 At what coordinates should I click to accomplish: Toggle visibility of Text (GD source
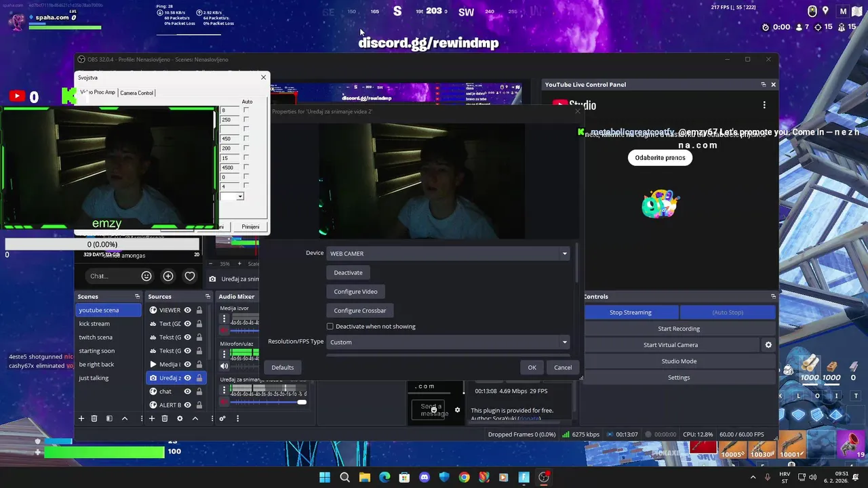[x=188, y=323]
